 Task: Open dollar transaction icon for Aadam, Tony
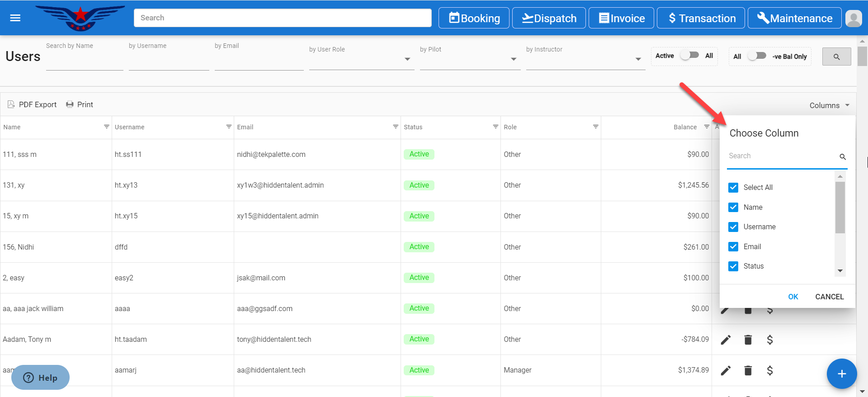pos(769,340)
